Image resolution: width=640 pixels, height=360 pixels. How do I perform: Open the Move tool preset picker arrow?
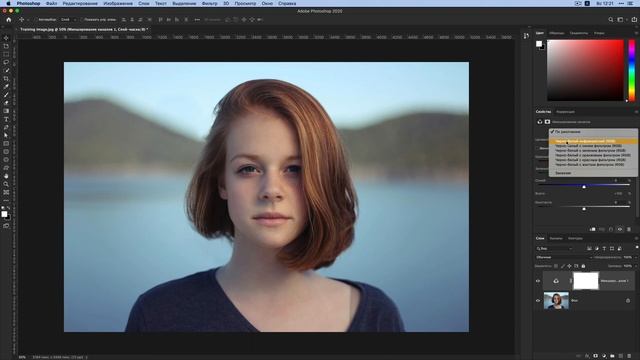pos(27,20)
